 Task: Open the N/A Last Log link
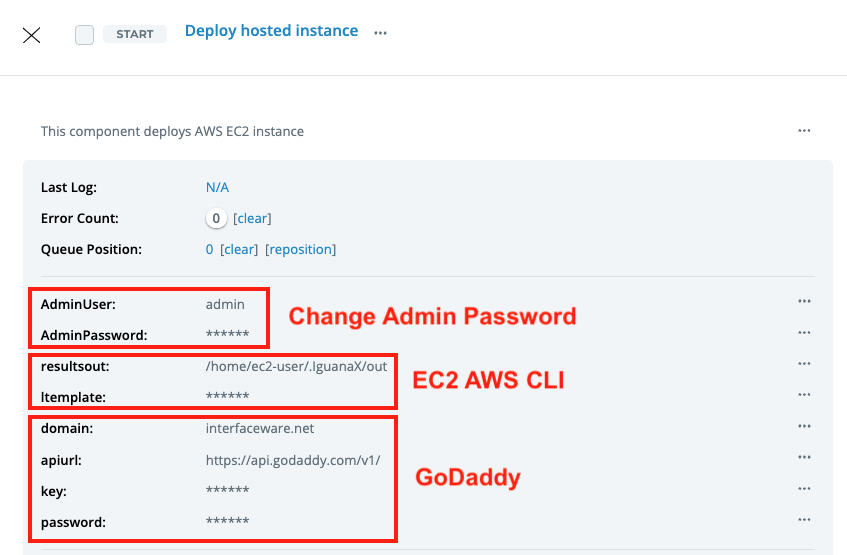pos(217,187)
